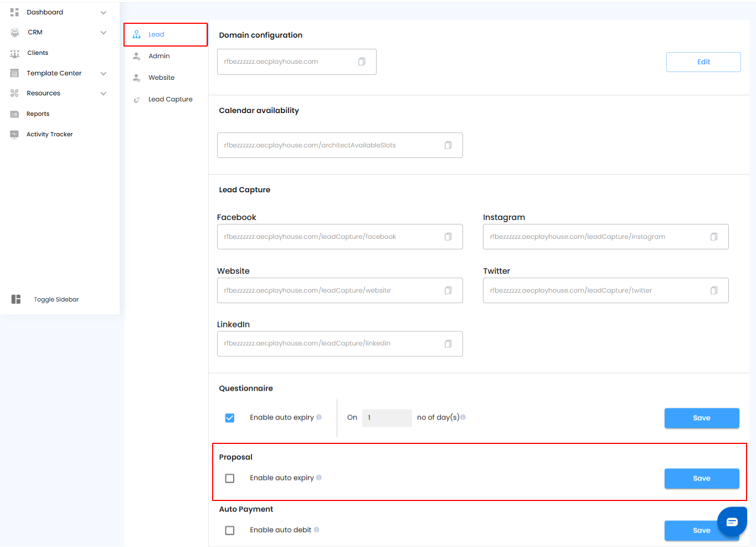Copy the Domain configuration URL
Viewport: 756px width, 547px height.
point(362,62)
